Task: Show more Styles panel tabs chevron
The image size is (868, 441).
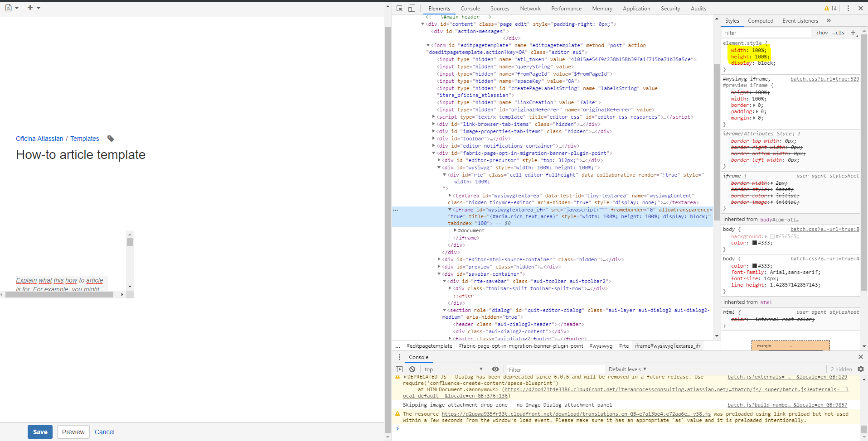Action: coord(829,20)
